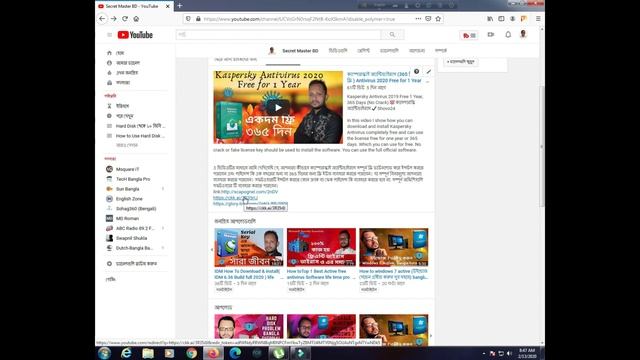Open Internet Explorer from the taskbar
The width and height of the screenshot is (640, 360).
[127, 353]
